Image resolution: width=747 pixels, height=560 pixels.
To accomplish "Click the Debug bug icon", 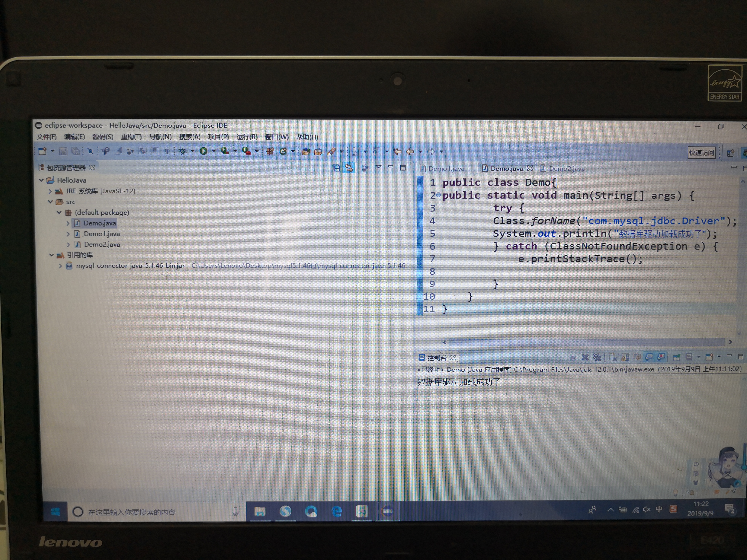I will coord(183,151).
